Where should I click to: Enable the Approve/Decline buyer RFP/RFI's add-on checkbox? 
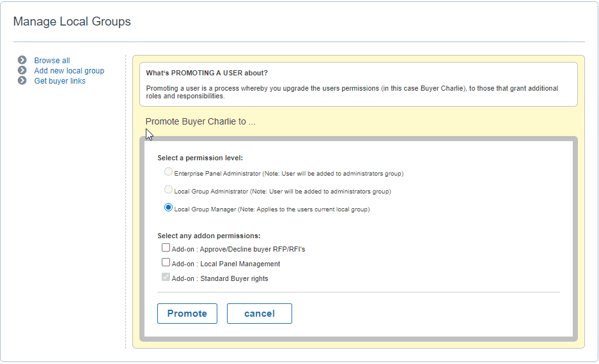(166, 248)
